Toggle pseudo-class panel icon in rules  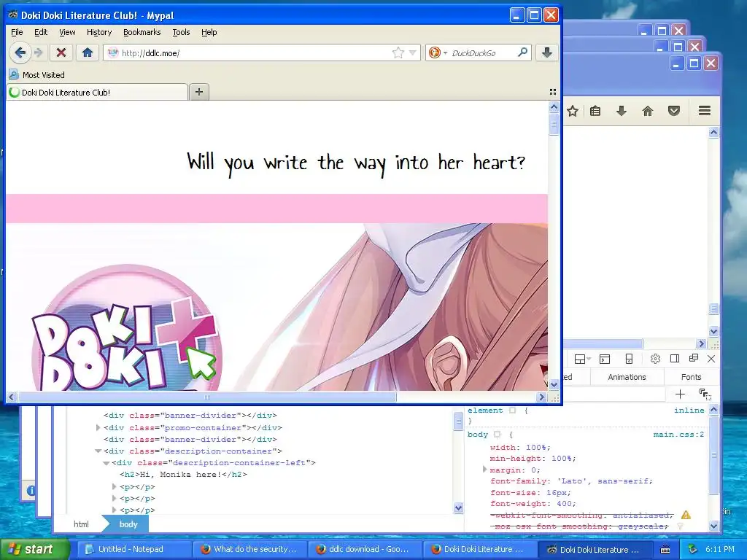click(x=705, y=394)
